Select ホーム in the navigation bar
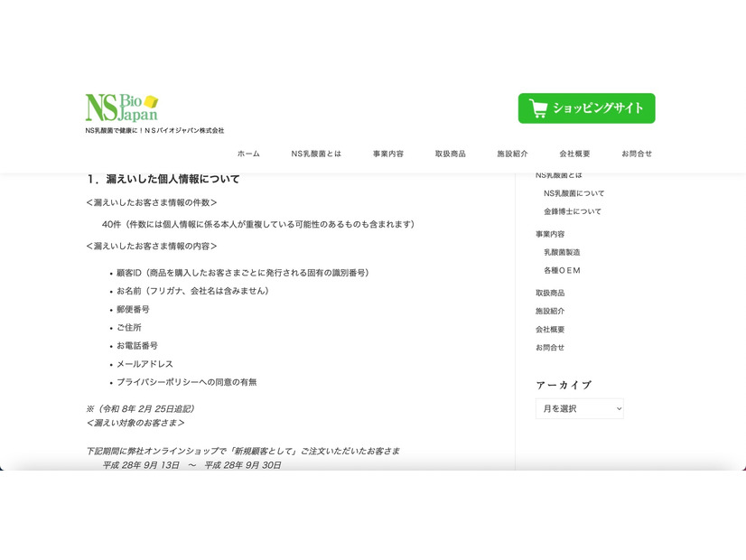Screen dimensions: 746x560 coord(247,154)
